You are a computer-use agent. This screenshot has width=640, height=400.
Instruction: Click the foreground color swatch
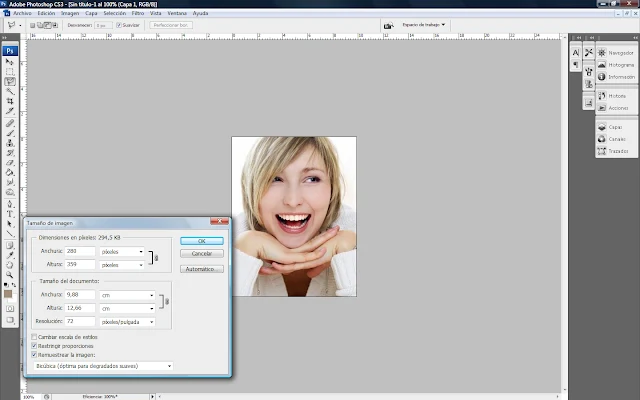(8, 293)
